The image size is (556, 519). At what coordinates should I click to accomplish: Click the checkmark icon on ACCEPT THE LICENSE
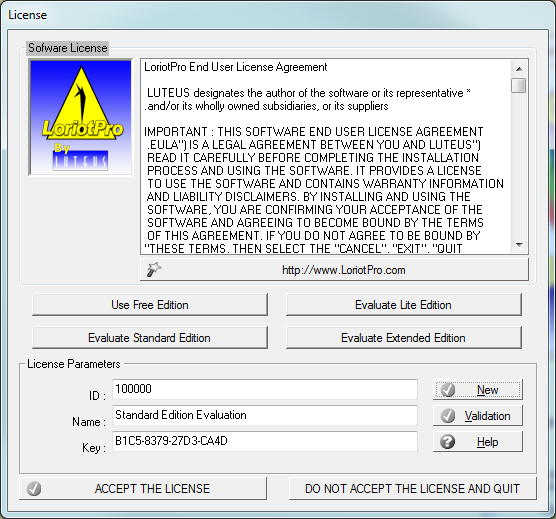[34, 489]
